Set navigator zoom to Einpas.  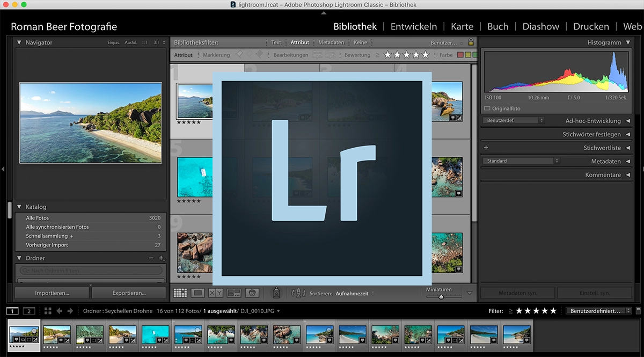113,42
